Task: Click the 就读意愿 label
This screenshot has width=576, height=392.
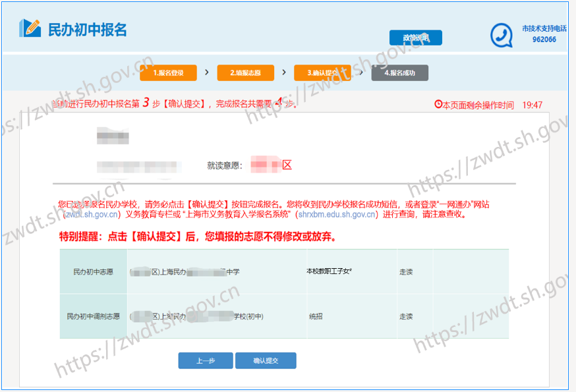Action: click(225, 165)
